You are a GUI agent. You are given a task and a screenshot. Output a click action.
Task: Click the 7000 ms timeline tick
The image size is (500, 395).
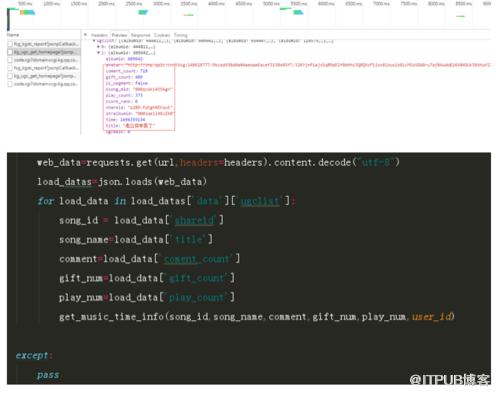382,4
